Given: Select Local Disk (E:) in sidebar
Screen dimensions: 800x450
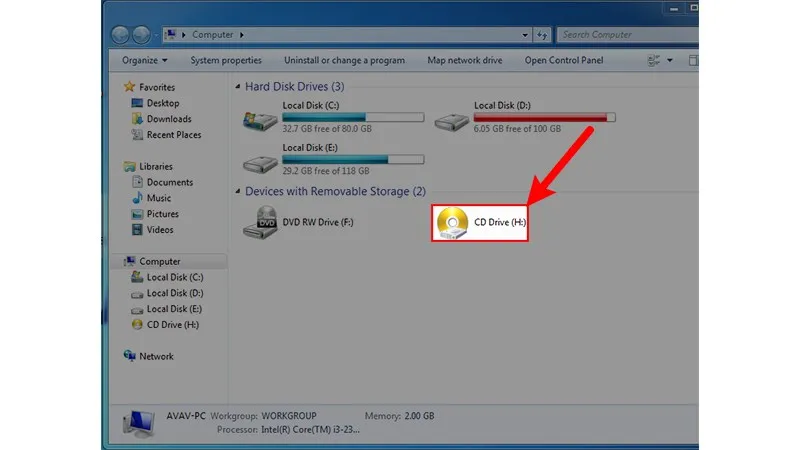Looking at the screenshot, I should 174,309.
